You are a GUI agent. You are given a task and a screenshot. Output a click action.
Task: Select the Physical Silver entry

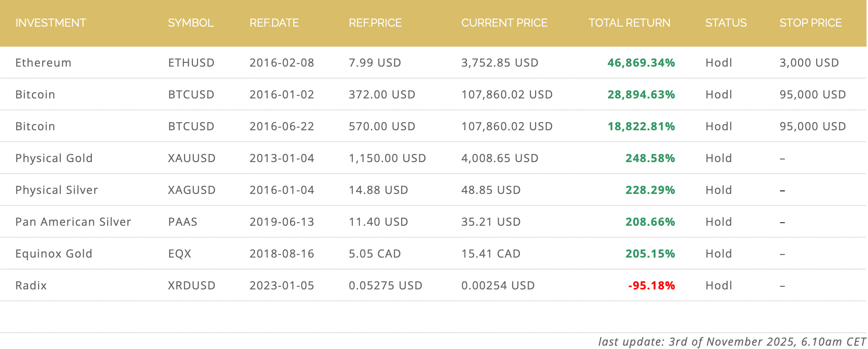point(56,190)
